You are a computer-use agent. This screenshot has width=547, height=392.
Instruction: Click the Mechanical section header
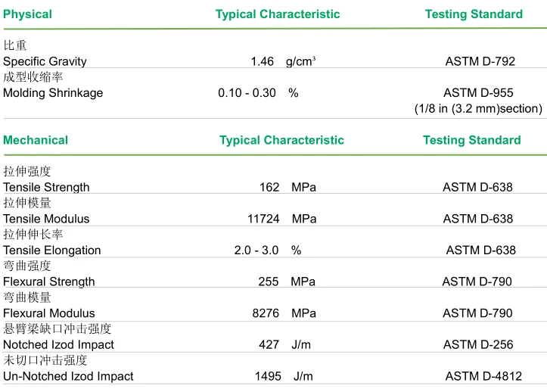36,140
